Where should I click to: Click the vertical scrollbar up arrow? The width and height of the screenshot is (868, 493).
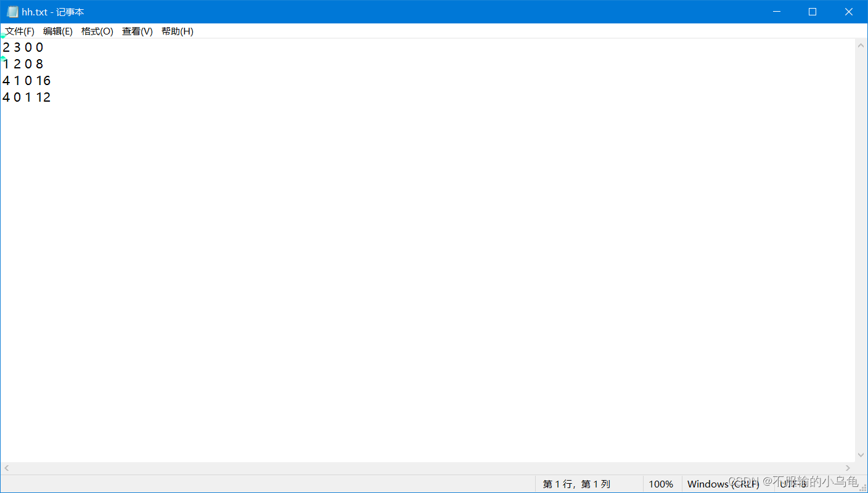pyautogui.click(x=861, y=46)
